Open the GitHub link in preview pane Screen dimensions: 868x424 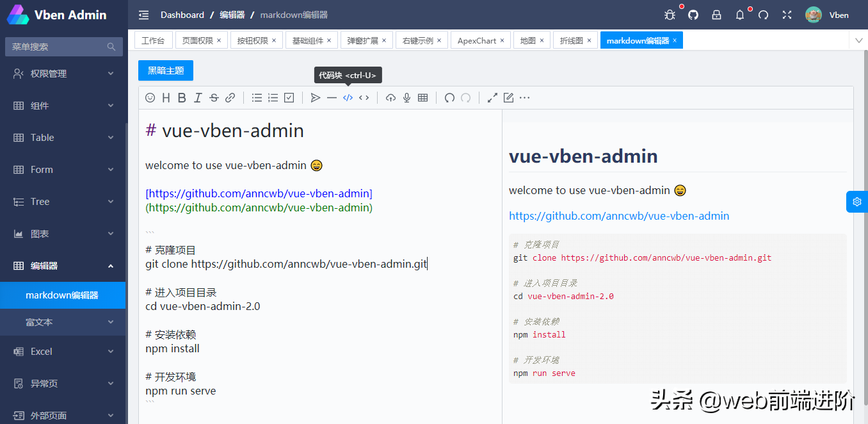619,216
